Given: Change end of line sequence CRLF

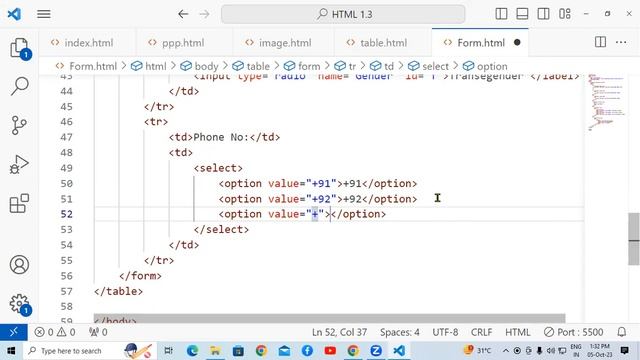Looking at the screenshot, I should coord(481,332).
